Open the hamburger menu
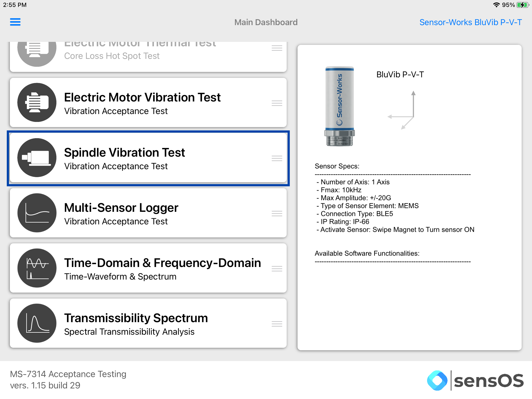532x399 pixels. coord(15,22)
